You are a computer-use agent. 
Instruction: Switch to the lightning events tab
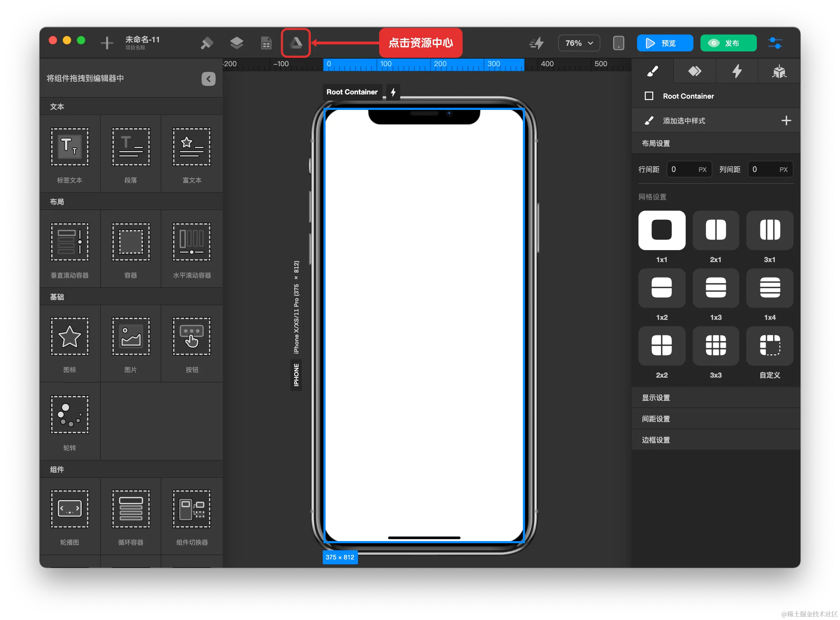click(x=736, y=71)
